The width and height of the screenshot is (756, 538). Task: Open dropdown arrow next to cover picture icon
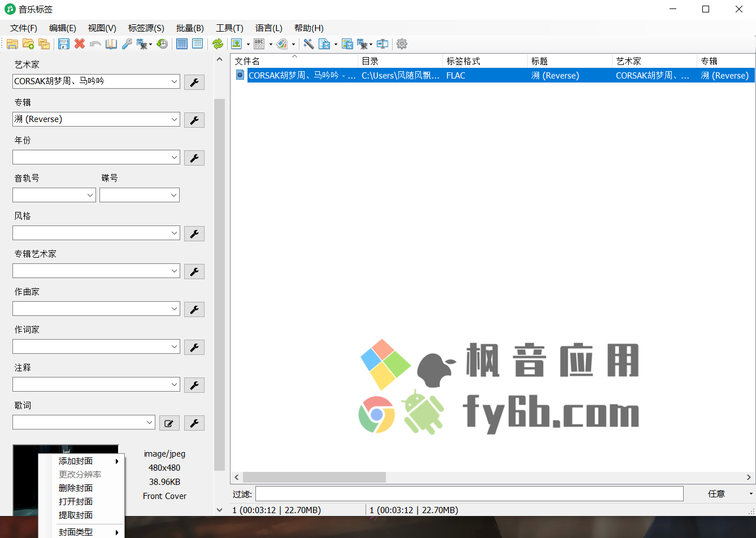(248, 44)
